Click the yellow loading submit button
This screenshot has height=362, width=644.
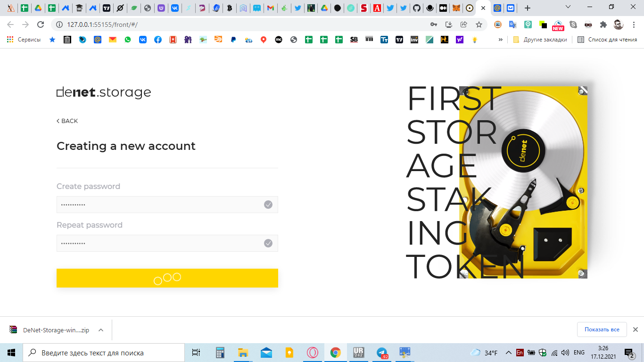click(167, 278)
